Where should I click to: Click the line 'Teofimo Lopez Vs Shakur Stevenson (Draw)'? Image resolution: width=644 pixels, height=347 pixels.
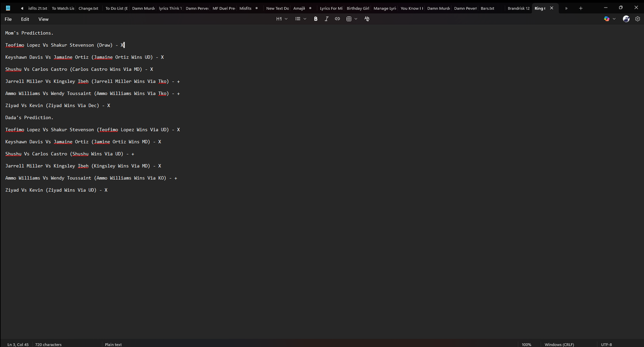point(65,45)
